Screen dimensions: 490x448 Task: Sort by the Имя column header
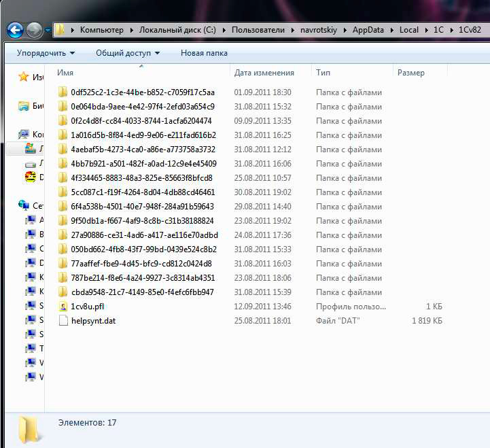[x=65, y=73]
